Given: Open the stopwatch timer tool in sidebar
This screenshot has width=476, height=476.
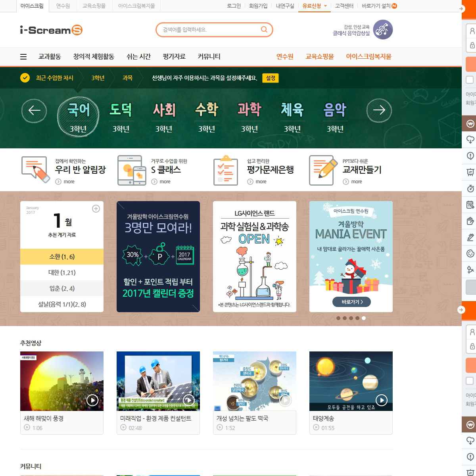Looking at the screenshot, I should point(470,188).
